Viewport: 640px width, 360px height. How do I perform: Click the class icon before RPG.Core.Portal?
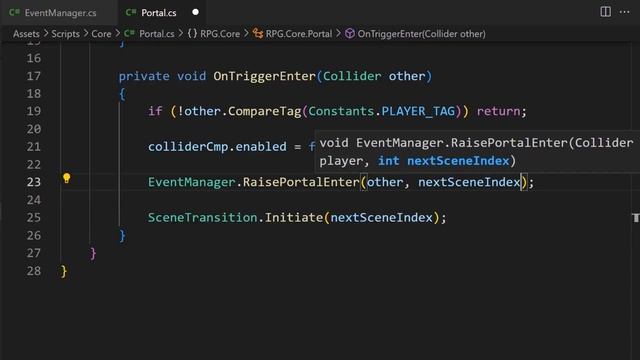coord(258,33)
